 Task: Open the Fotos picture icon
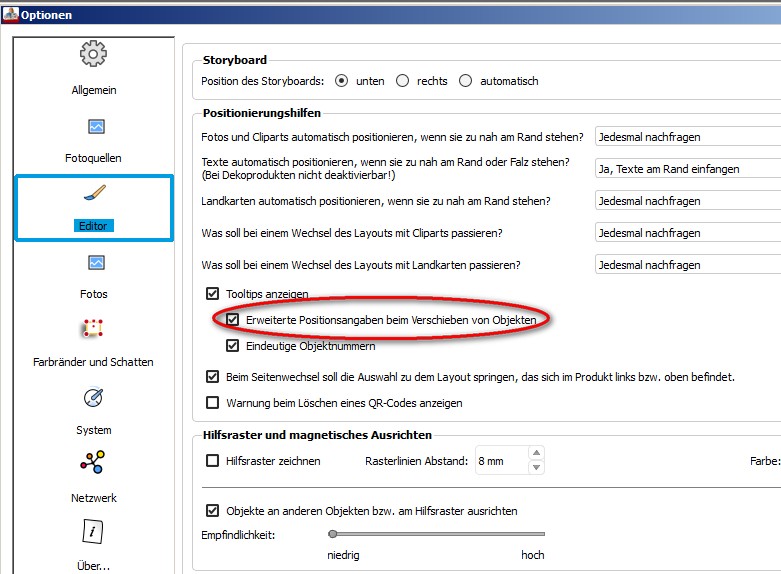(96, 263)
